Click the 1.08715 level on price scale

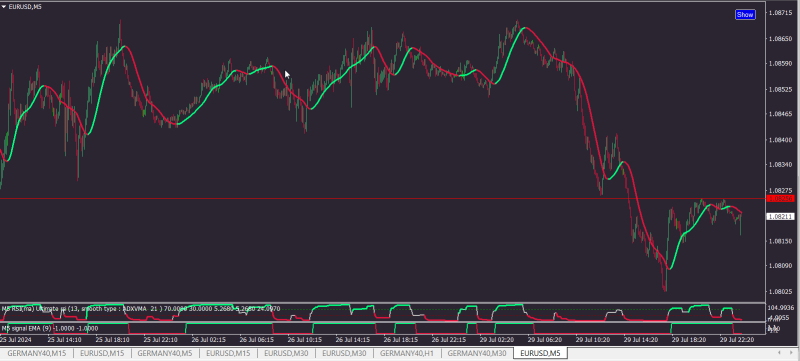(x=781, y=13)
